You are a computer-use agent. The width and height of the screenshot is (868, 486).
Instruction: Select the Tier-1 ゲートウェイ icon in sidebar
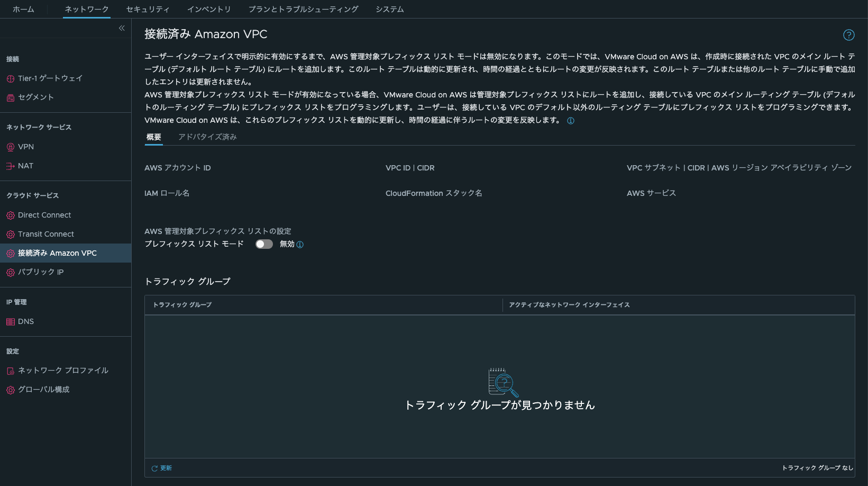10,78
